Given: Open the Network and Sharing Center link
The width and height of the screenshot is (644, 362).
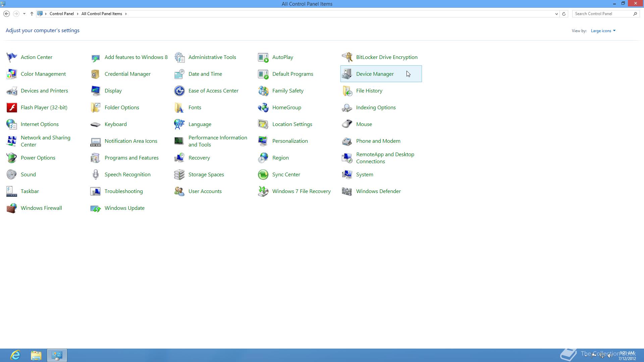Looking at the screenshot, I should 46,141.
